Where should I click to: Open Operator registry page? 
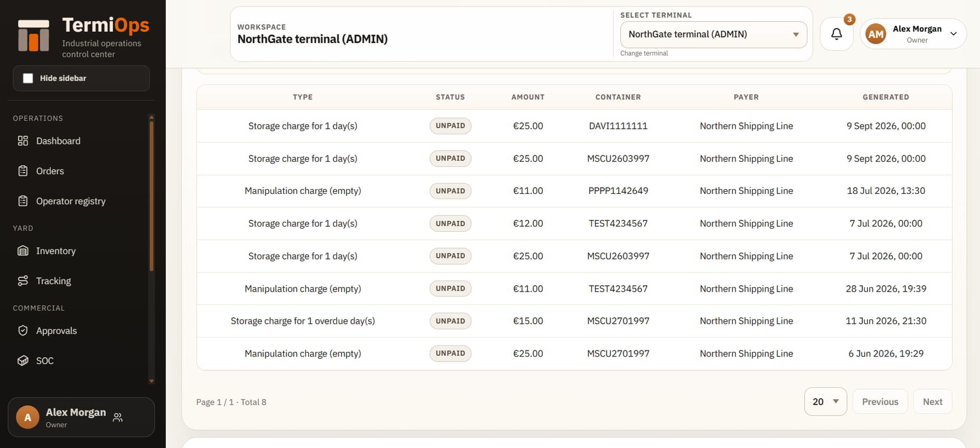click(71, 201)
